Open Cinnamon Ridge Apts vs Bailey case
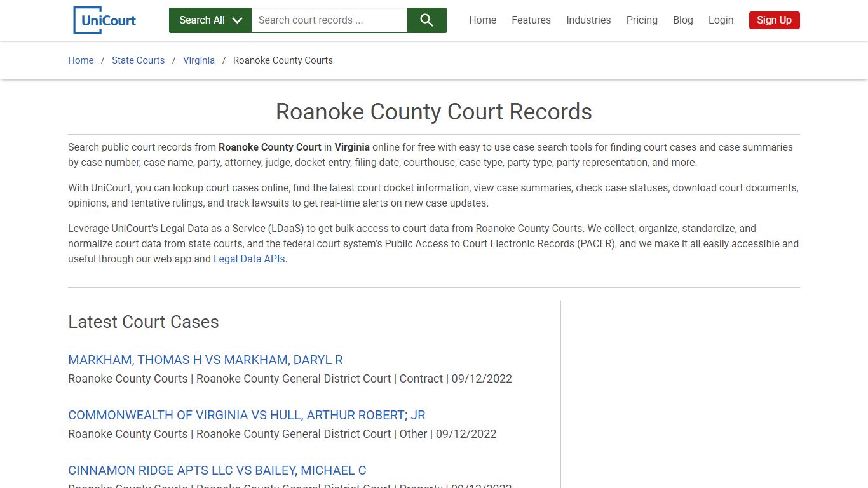Screen dimensions: 868x488 [217, 470]
